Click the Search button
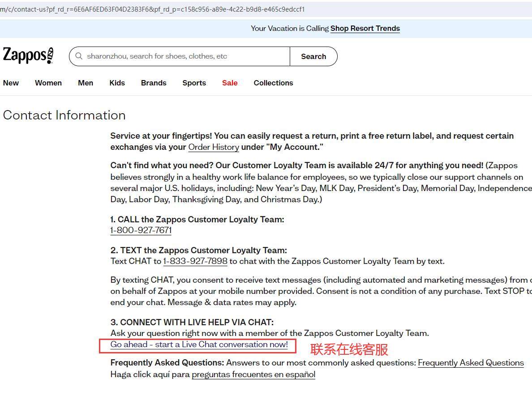 (x=313, y=56)
